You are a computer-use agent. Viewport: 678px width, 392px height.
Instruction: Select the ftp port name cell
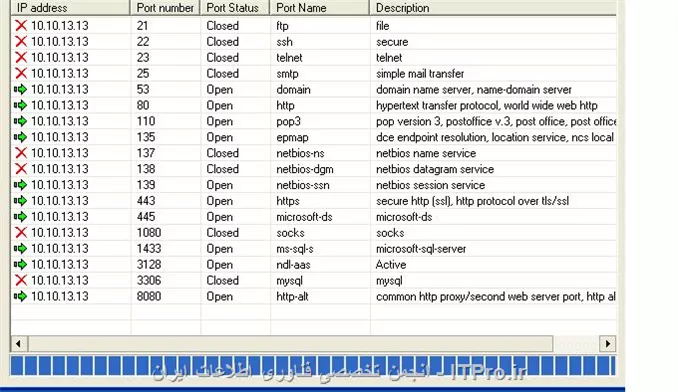(282, 26)
